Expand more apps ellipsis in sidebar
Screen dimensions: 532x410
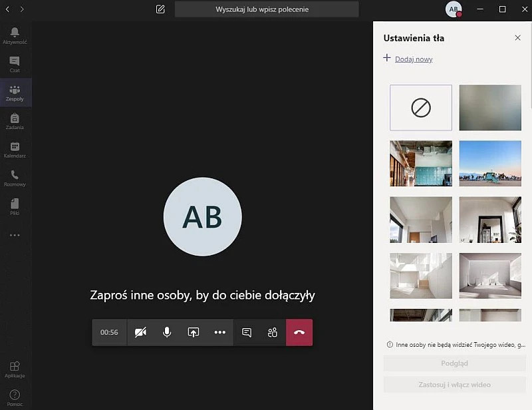click(x=15, y=235)
